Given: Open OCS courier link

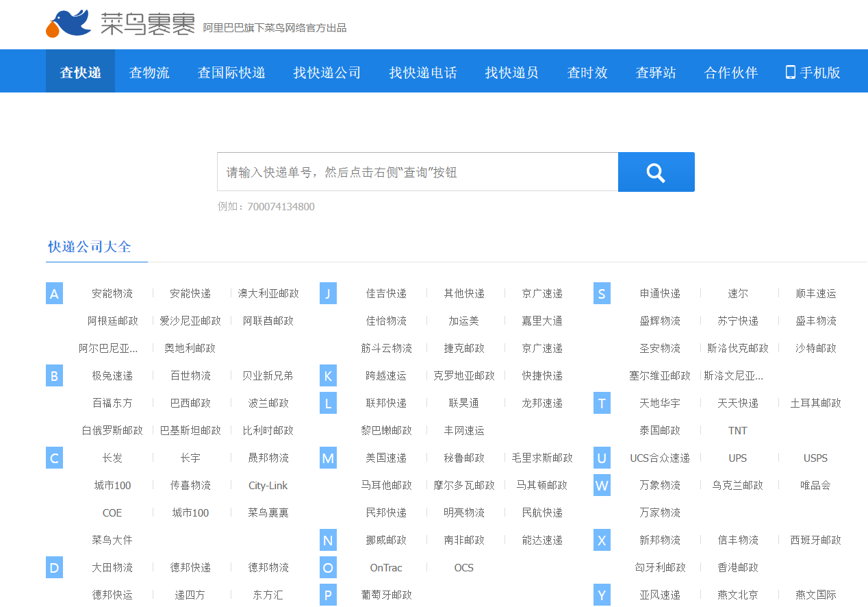Looking at the screenshot, I should [x=464, y=567].
